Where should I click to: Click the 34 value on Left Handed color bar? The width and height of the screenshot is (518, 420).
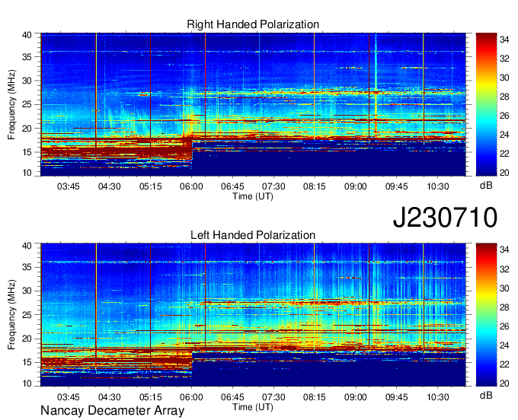click(x=504, y=250)
